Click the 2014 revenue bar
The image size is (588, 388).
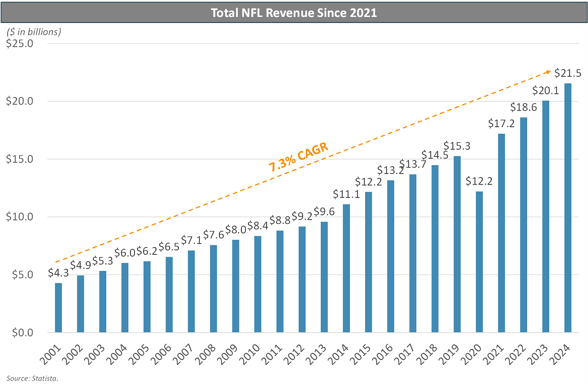[x=346, y=268]
